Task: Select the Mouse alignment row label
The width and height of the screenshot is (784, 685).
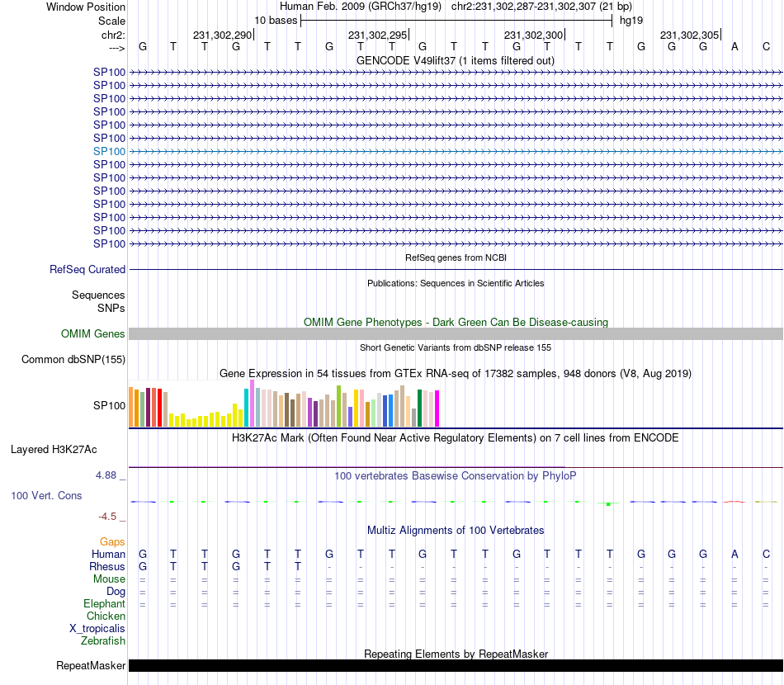Action: click(109, 579)
